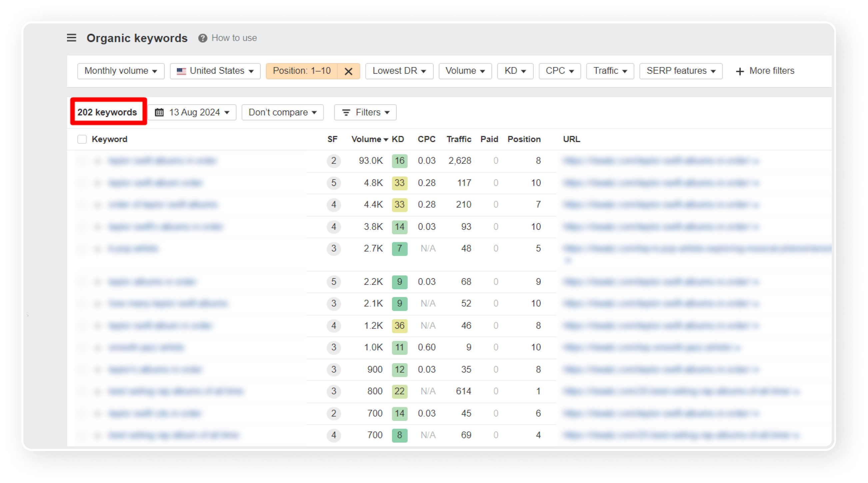Sort by the Volume column header
The height and width of the screenshot is (483, 868).
[369, 139]
